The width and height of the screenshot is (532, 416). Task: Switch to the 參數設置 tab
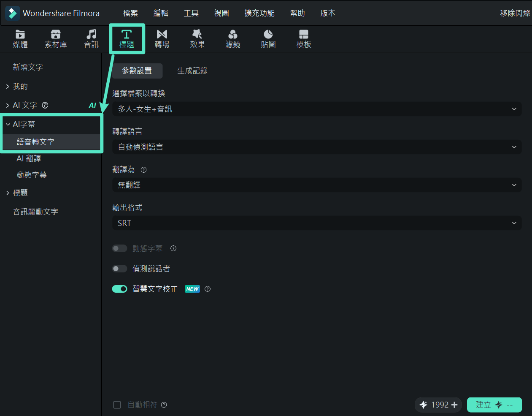[137, 71]
